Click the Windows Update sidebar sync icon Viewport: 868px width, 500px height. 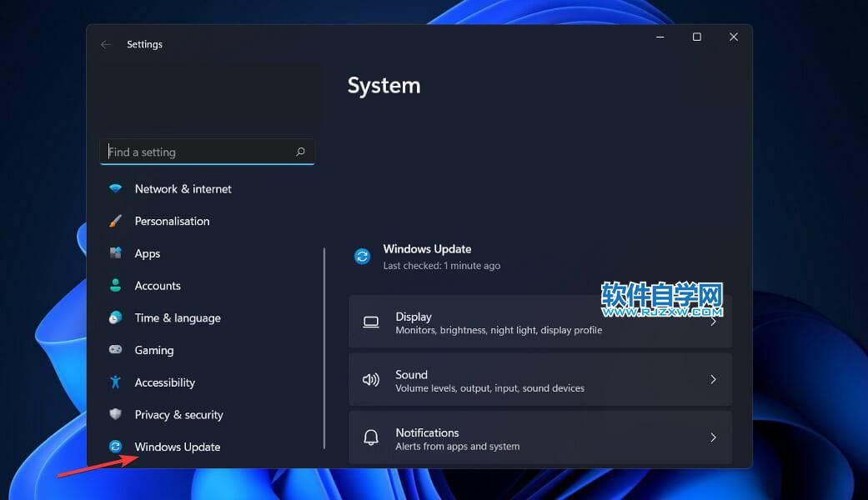115,447
